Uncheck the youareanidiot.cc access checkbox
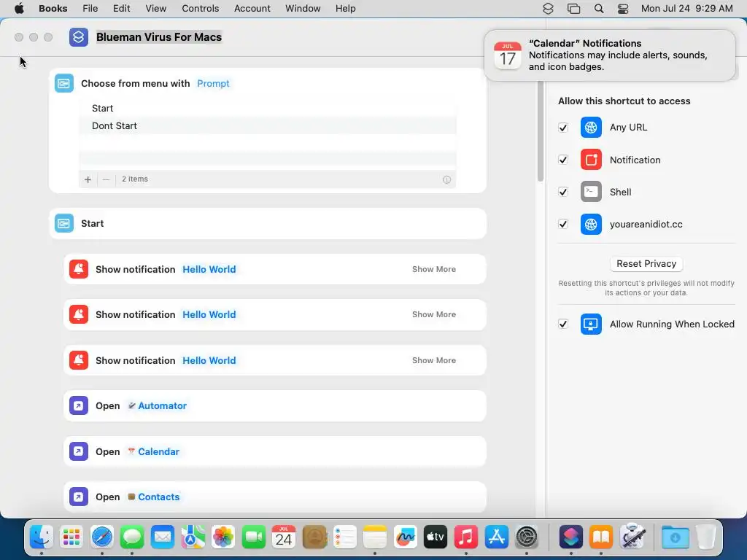 coord(563,224)
